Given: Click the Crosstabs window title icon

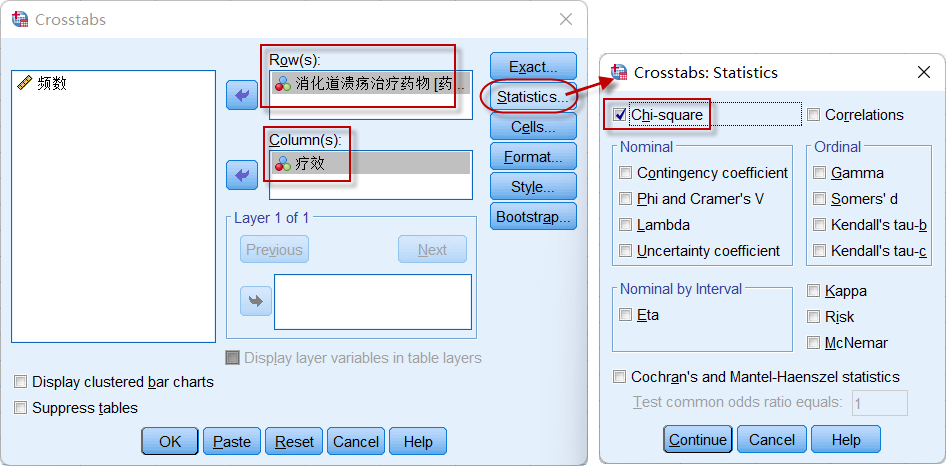Looking at the screenshot, I should click(x=20, y=19).
